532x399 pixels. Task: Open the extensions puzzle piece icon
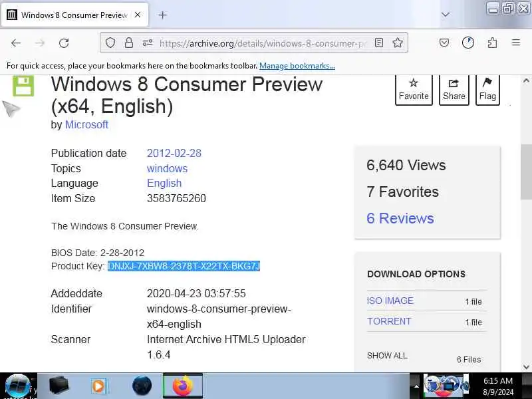point(492,43)
